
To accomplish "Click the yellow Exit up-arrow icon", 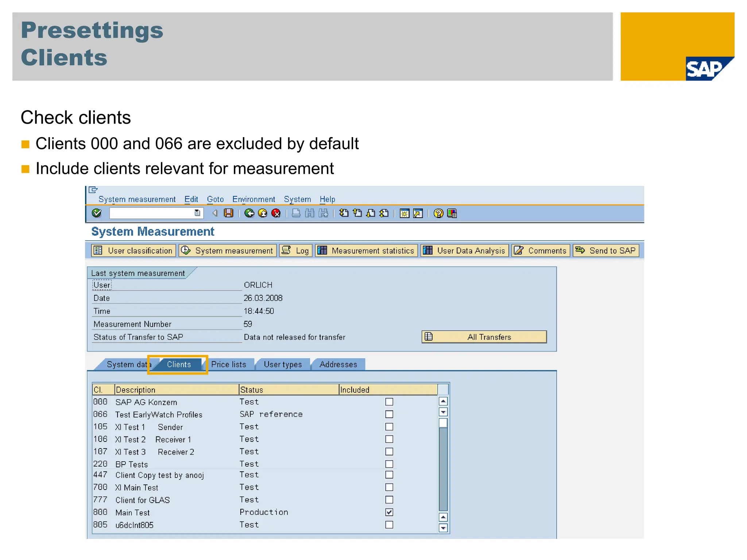I will [263, 213].
